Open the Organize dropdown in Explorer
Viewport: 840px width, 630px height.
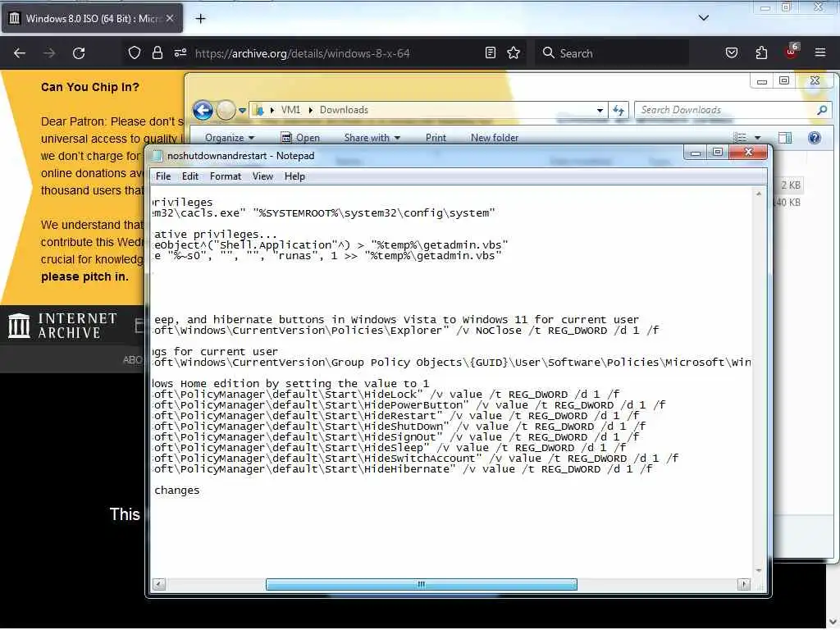tap(230, 138)
